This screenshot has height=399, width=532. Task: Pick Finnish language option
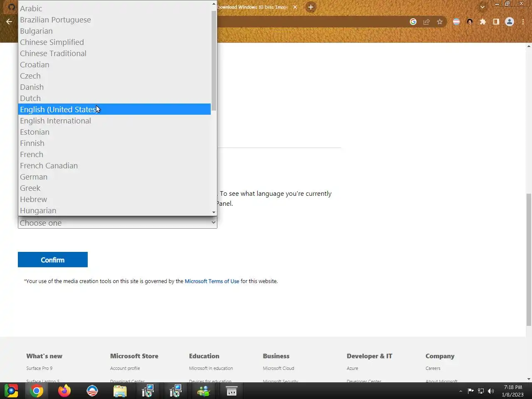click(115, 143)
